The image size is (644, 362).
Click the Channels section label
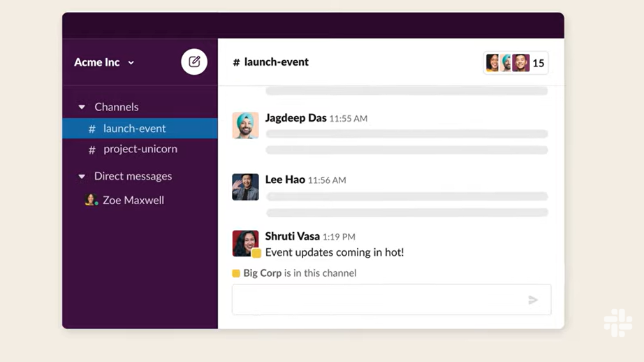116,107
